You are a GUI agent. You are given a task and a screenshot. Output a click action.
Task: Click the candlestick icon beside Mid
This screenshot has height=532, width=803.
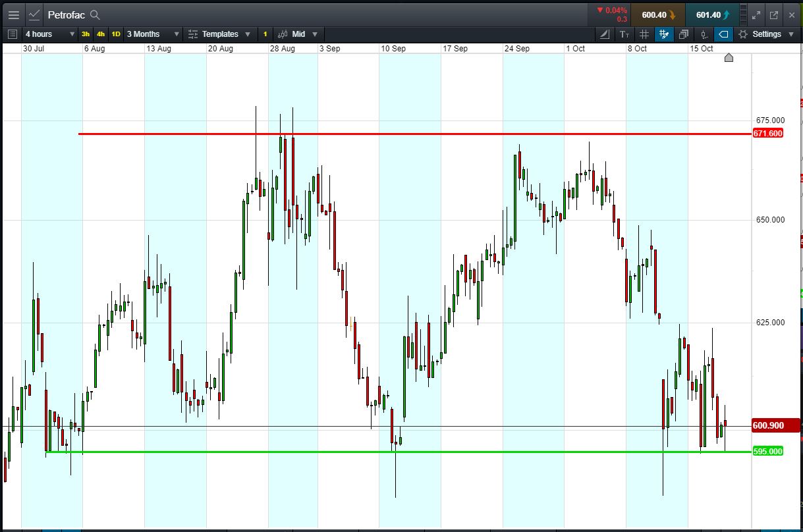click(283, 34)
